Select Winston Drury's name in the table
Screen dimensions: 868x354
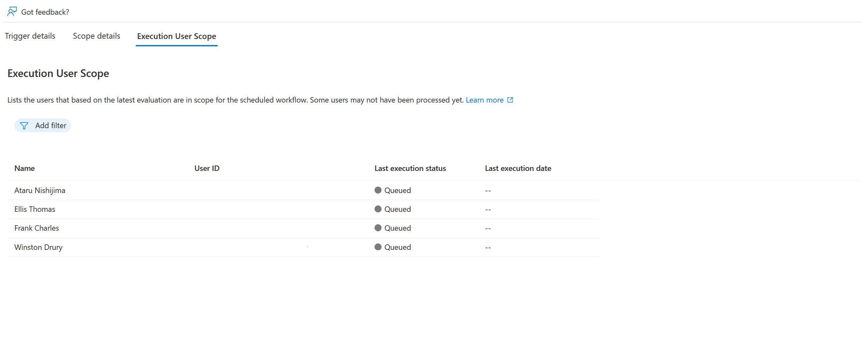38,247
